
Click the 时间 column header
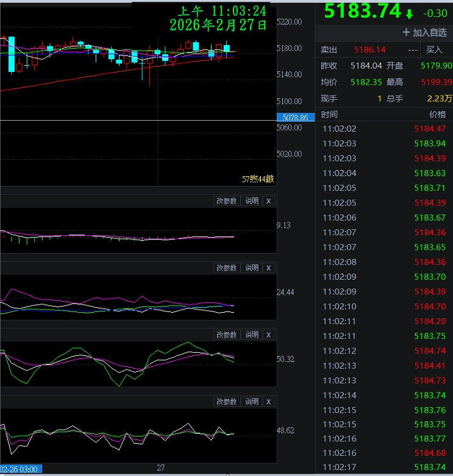point(329,115)
